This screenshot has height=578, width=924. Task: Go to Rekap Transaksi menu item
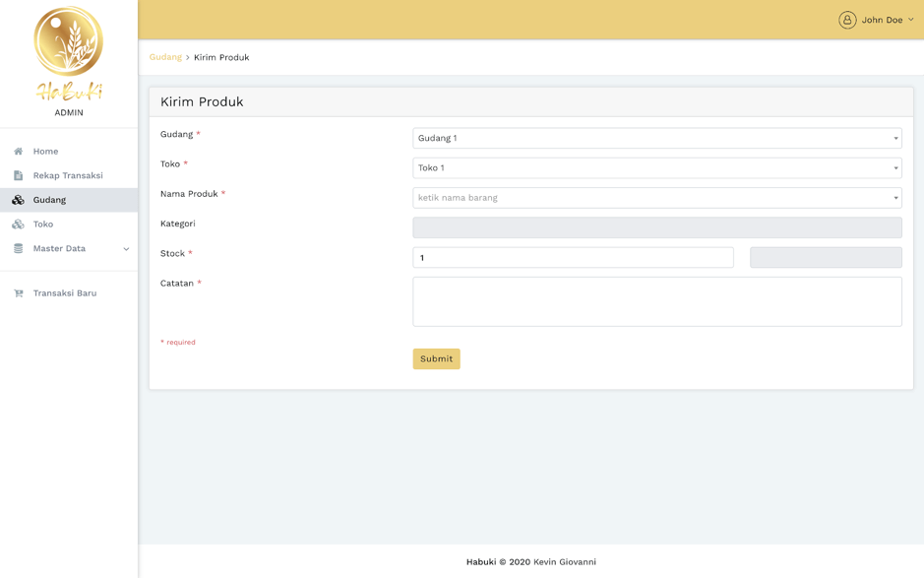68,175
